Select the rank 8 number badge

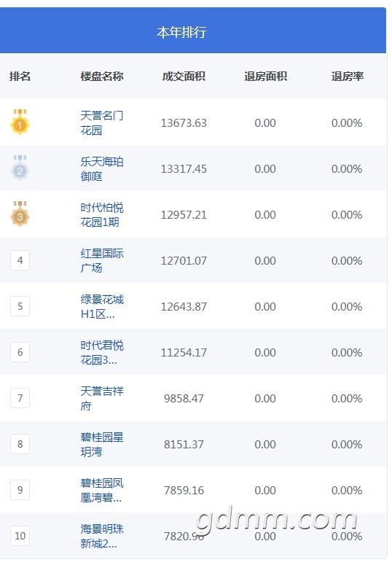tap(20, 444)
